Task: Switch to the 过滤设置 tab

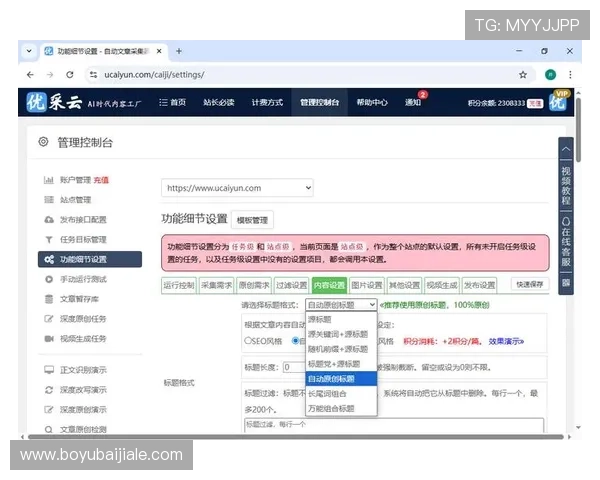Action: (x=292, y=285)
